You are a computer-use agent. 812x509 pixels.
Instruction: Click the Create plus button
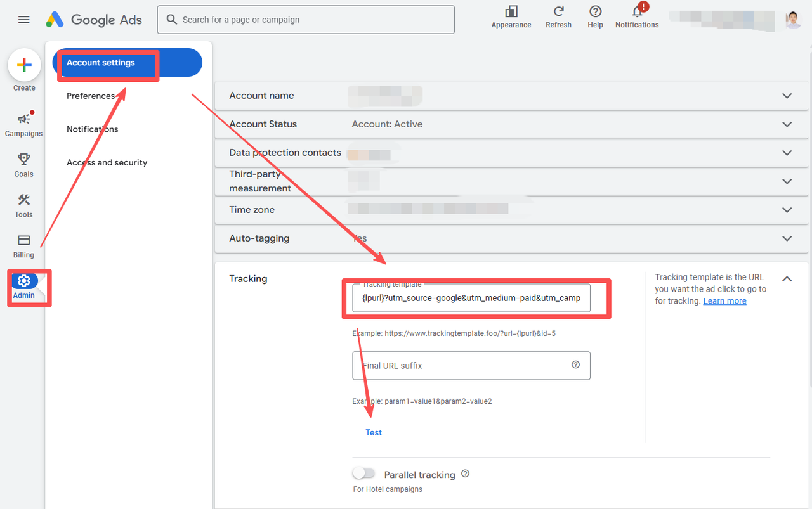click(24, 65)
